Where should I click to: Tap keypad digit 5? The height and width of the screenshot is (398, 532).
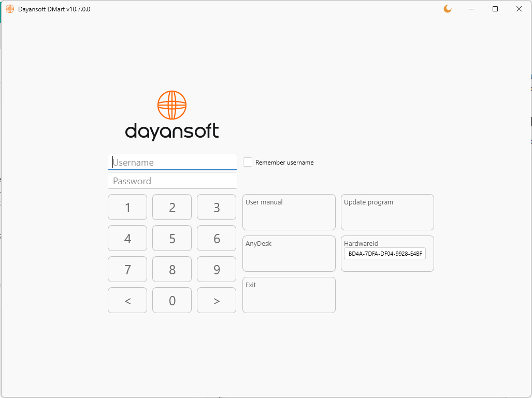point(172,238)
